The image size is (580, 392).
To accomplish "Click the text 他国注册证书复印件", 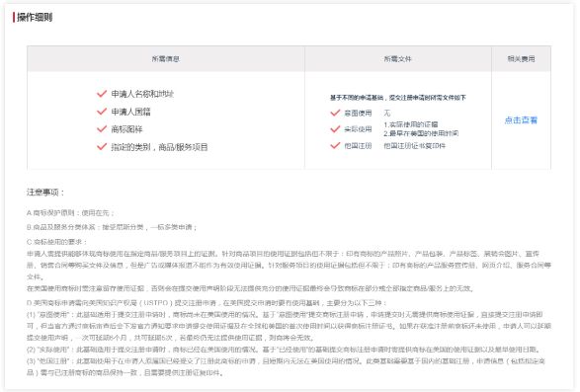I will 414,146.
